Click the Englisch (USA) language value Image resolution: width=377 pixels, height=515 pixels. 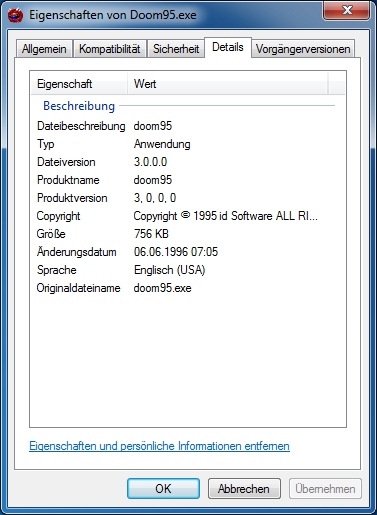pyautogui.click(x=169, y=270)
